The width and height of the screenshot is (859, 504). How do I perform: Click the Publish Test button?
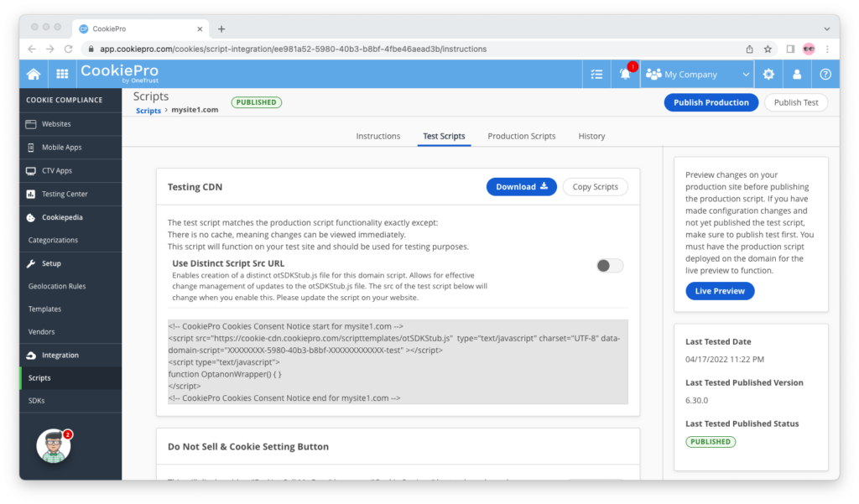[795, 102]
